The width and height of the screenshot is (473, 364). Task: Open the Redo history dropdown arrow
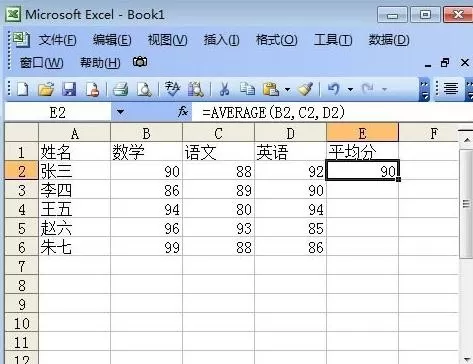pos(384,89)
